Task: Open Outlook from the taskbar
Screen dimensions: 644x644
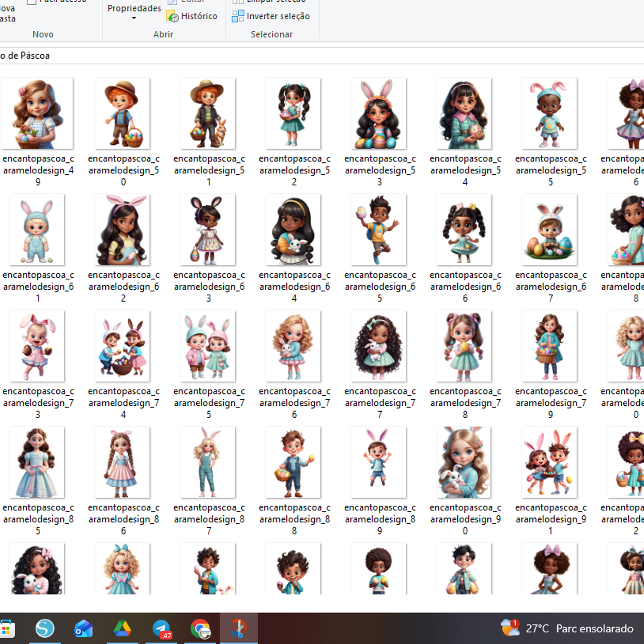Action: tap(83, 629)
